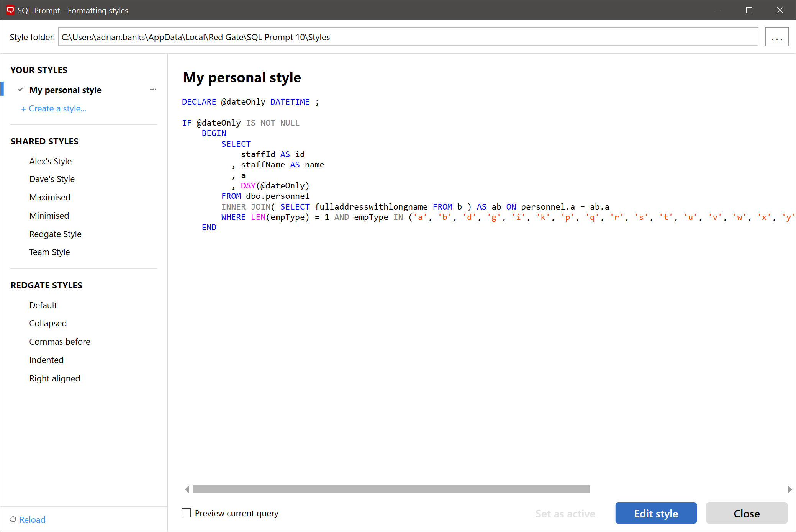796x532 pixels.
Task: Click the right scroll arrow of horizontal scrollbar
Action: point(789,489)
